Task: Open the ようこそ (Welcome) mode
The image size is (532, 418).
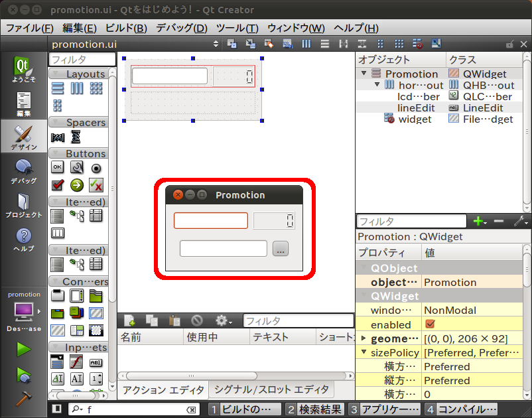Action: click(23, 70)
